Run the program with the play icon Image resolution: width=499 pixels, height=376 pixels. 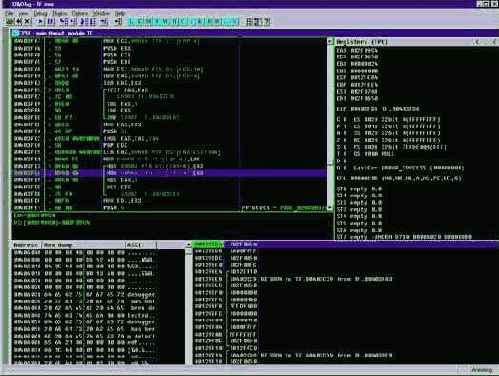click(x=40, y=22)
